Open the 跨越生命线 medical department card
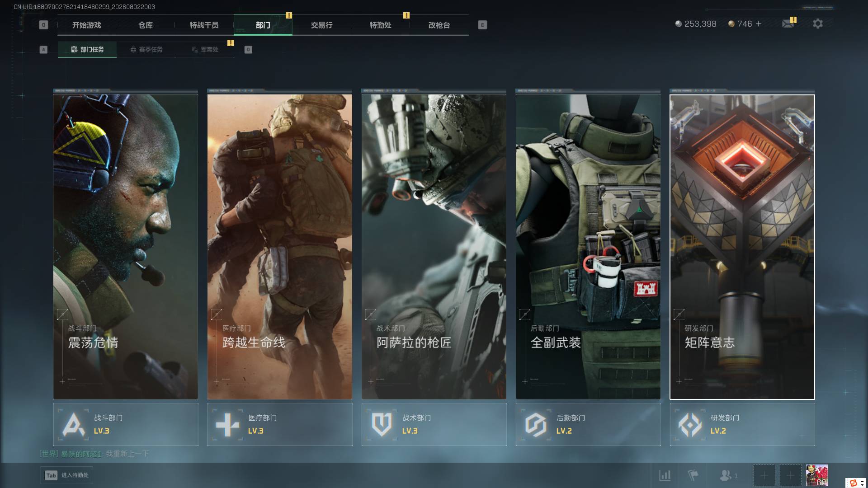This screenshot has height=488, width=868. (280, 246)
